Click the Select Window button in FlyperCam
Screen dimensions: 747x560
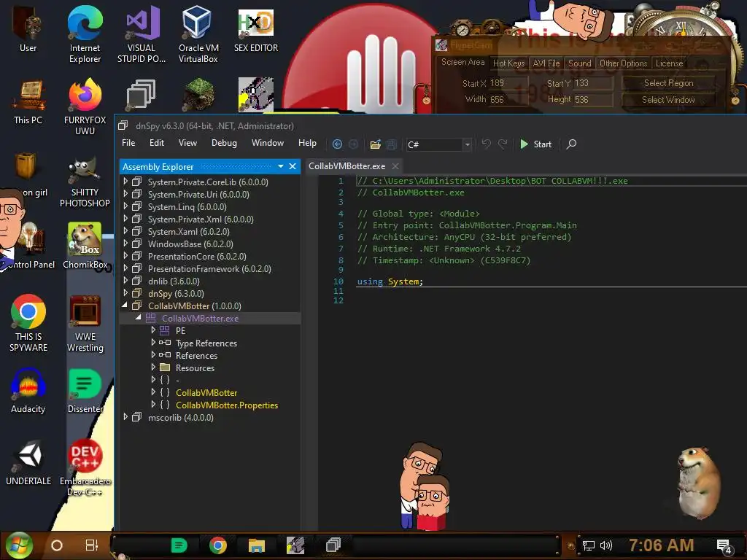coord(668,99)
